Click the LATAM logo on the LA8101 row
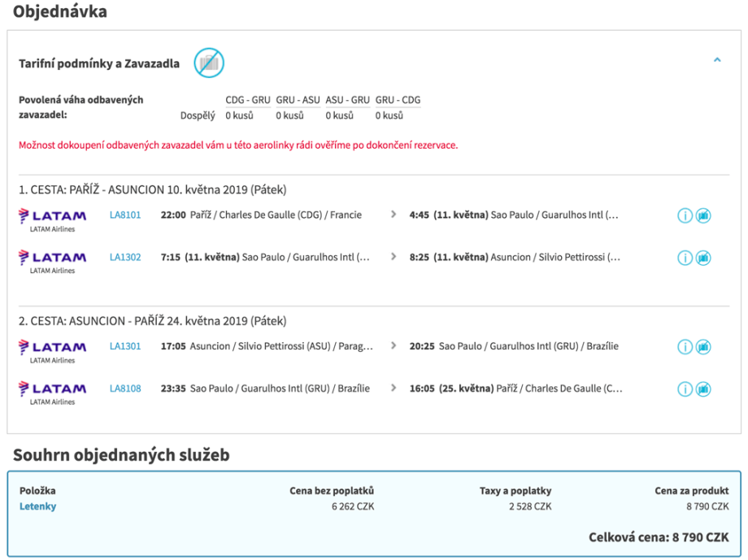The width and height of the screenshot is (748, 560). pyautogui.click(x=52, y=217)
